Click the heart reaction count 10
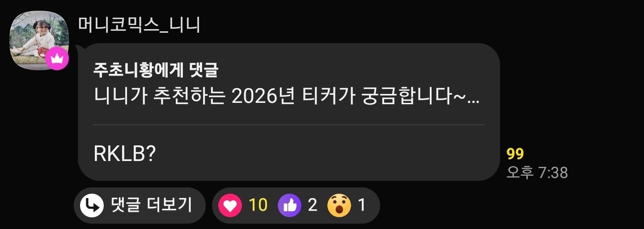Image resolution: width=644 pixels, height=229 pixels. (x=258, y=205)
